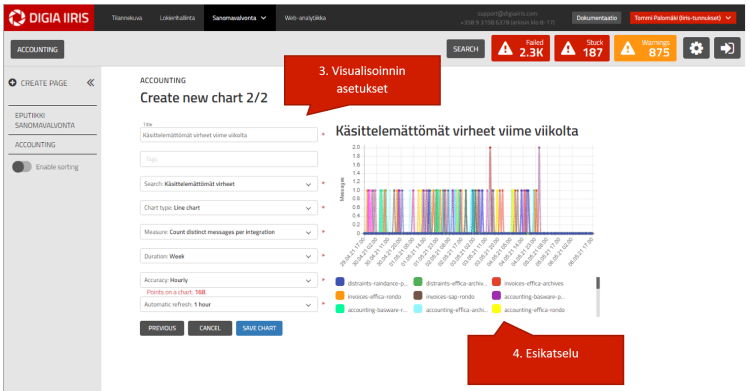Expand the Sanomavalvonta menu
The image size is (750, 391).
(x=240, y=18)
